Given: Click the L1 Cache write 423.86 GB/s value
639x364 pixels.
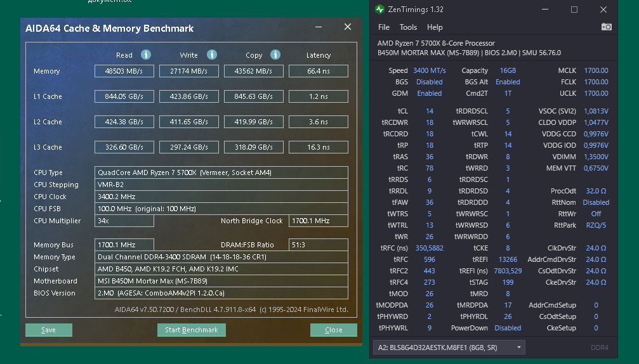Looking at the screenshot, I should [x=189, y=96].
